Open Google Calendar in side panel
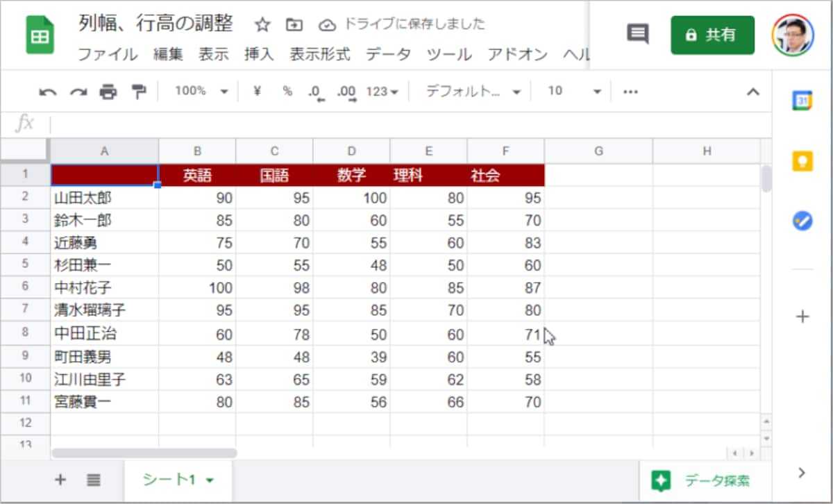 (802, 101)
